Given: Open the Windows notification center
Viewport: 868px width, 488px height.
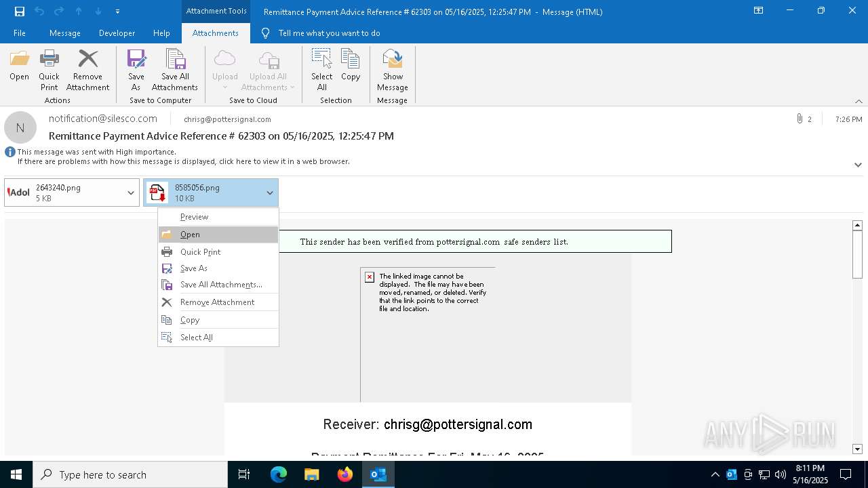Looking at the screenshot, I should 846,474.
